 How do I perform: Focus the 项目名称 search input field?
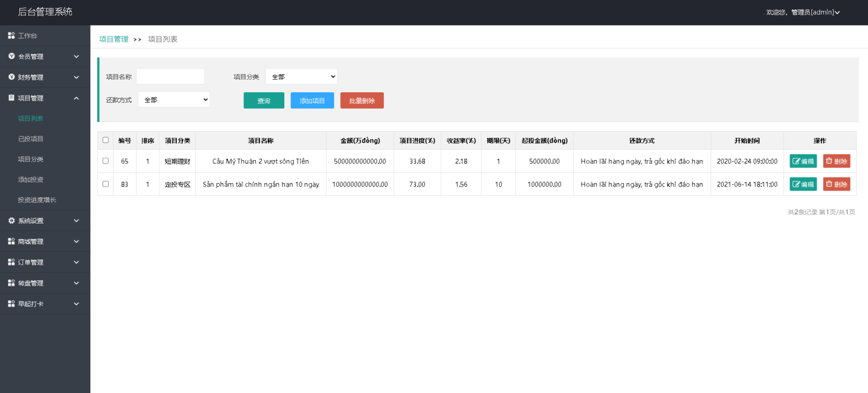(x=170, y=76)
